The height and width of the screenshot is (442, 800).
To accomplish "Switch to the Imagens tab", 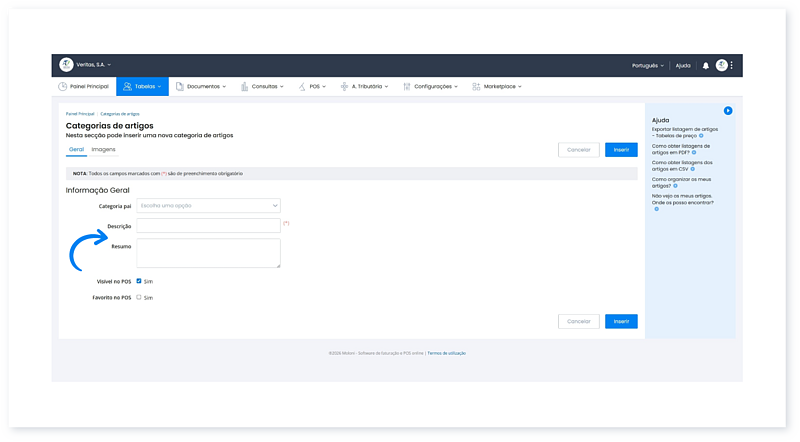I will [x=103, y=149].
